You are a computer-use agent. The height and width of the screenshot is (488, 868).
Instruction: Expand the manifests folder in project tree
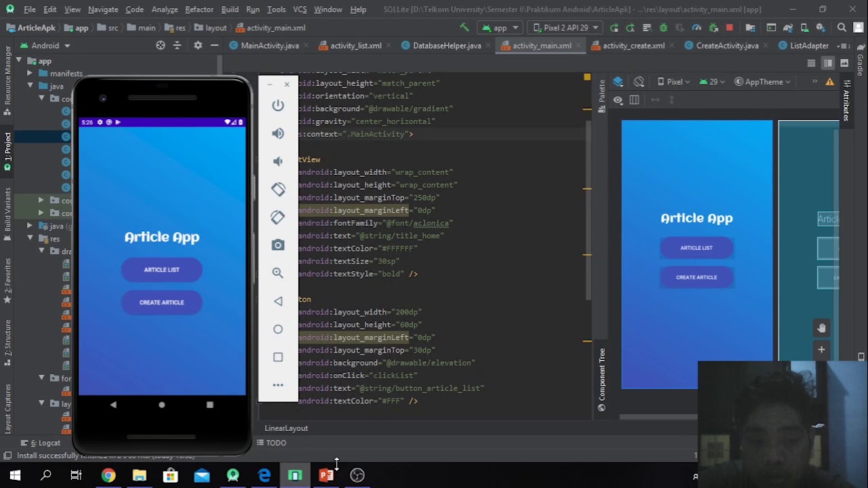click(x=30, y=73)
